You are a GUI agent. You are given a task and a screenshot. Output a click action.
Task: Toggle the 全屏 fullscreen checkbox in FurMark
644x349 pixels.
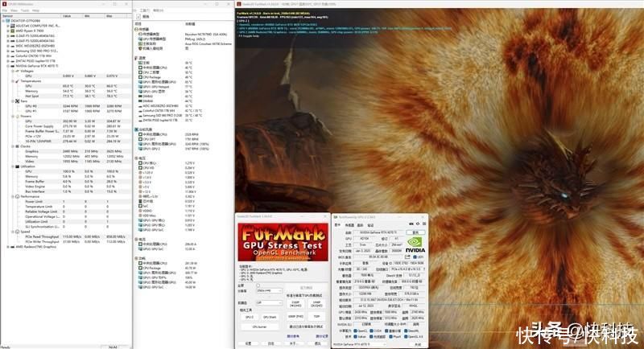258,285
